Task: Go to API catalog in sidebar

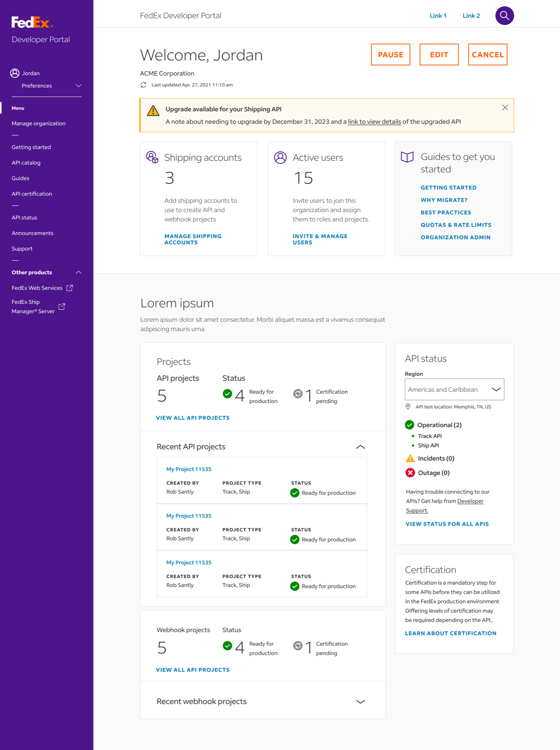Action: click(x=26, y=163)
